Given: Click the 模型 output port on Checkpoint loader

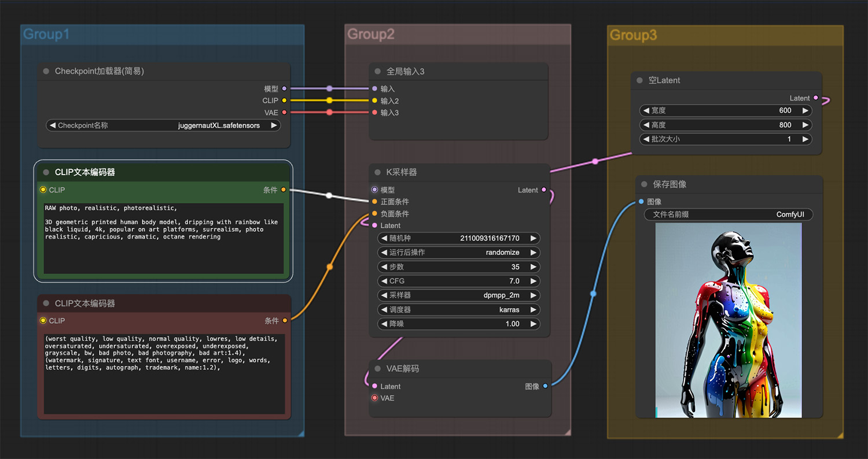Looking at the screenshot, I should pos(284,89).
